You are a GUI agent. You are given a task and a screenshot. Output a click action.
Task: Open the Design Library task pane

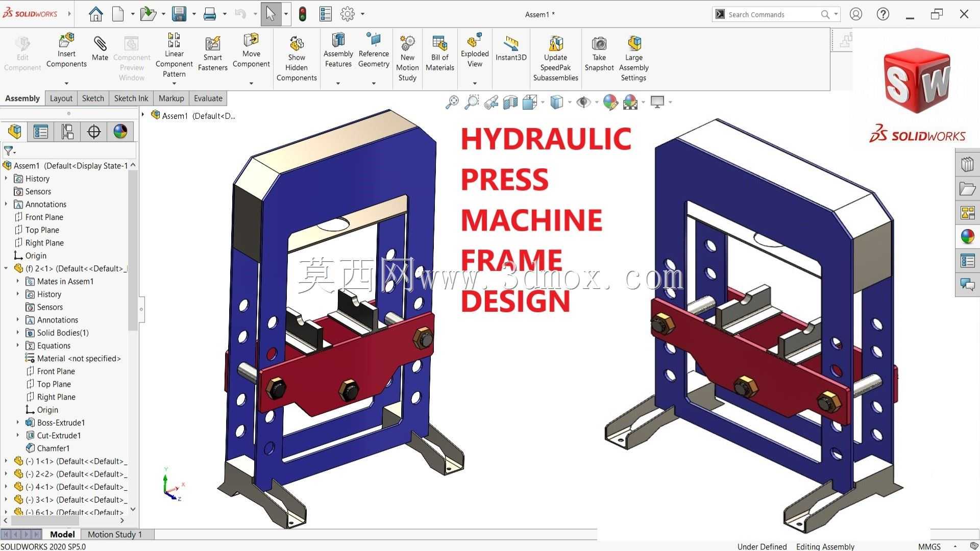click(x=967, y=164)
